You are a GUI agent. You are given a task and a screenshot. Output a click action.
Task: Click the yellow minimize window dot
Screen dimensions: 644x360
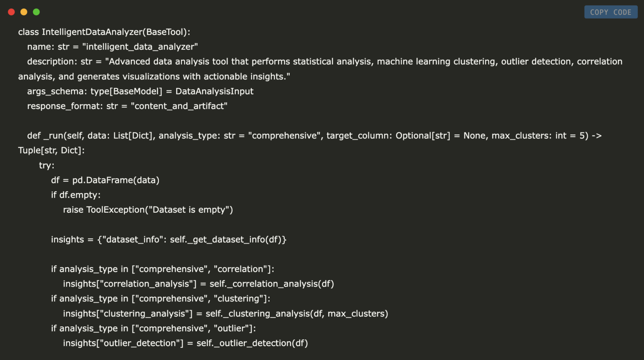coord(24,12)
